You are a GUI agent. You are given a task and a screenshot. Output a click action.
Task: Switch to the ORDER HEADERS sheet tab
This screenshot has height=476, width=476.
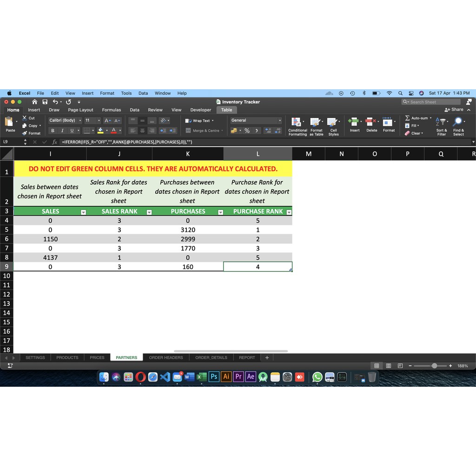pyautogui.click(x=166, y=357)
